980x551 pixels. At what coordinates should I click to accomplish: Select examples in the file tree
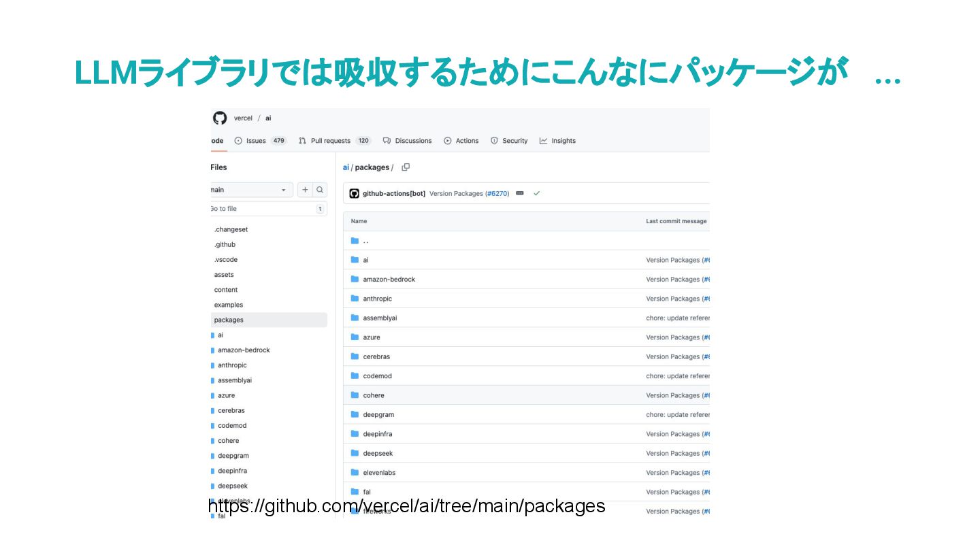click(x=229, y=305)
